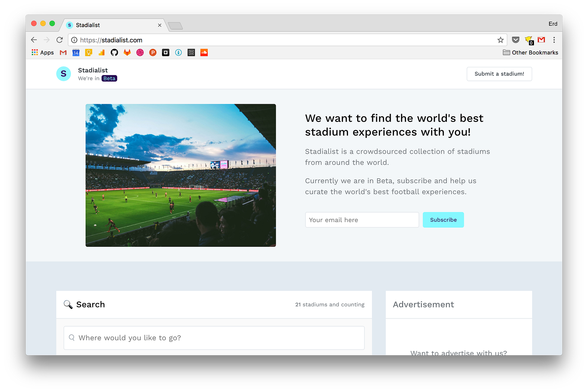Open the Google Keep bookmark
The width and height of the screenshot is (588, 392).
pos(89,53)
